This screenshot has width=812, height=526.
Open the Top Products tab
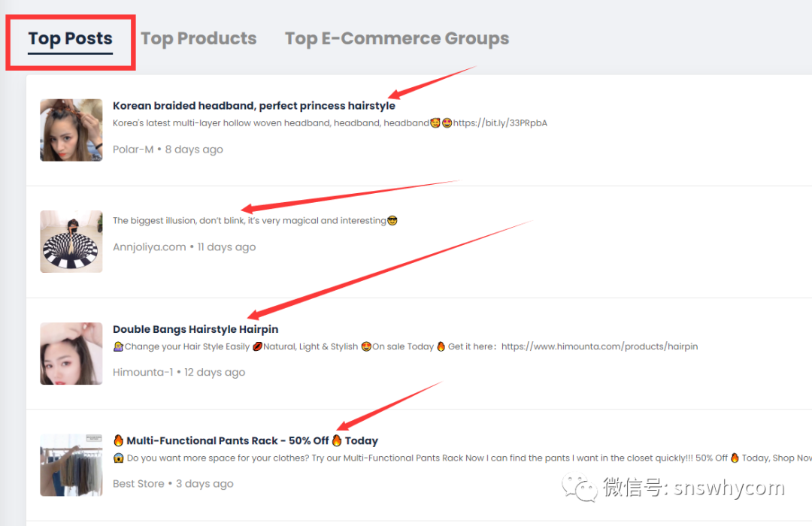tap(198, 39)
